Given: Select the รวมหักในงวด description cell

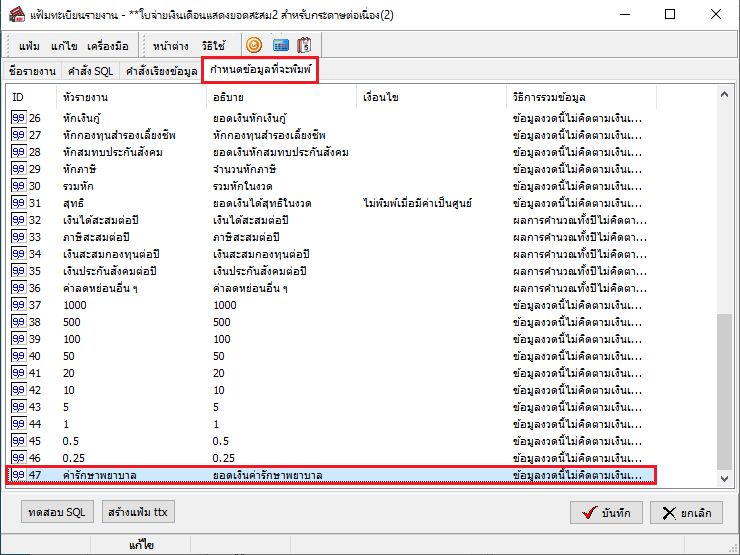Looking at the screenshot, I should tap(243, 186).
